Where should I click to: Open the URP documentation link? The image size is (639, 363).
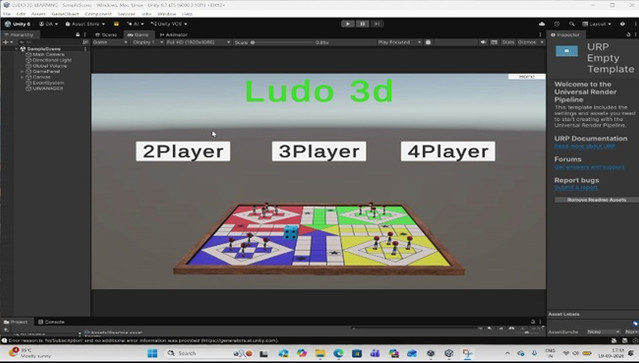(x=584, y=146)
